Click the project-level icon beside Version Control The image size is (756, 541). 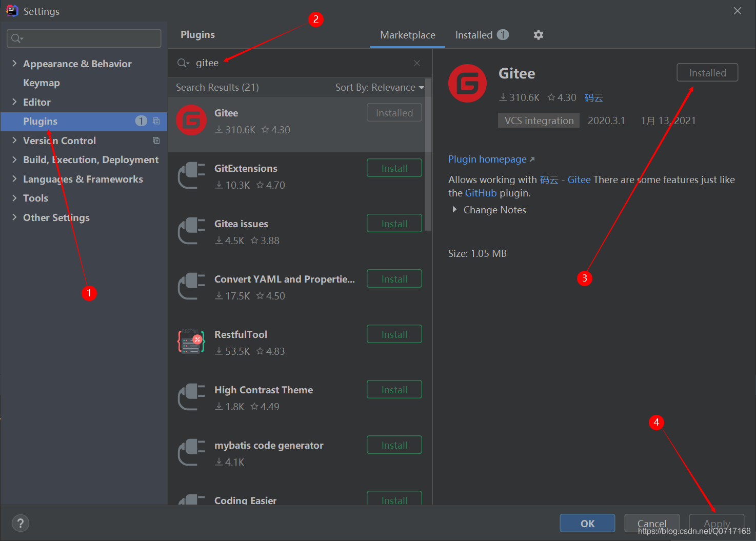(156, 141)
